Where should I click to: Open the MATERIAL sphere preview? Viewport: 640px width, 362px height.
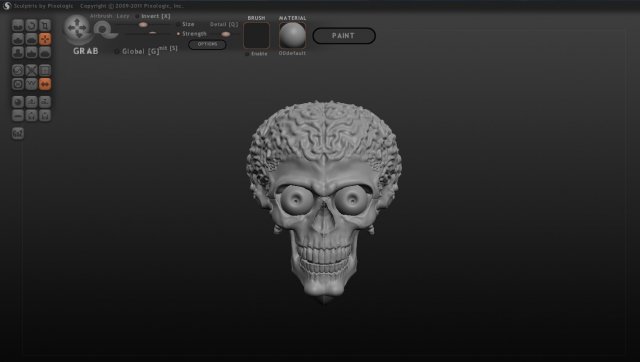tap(292, 36)
